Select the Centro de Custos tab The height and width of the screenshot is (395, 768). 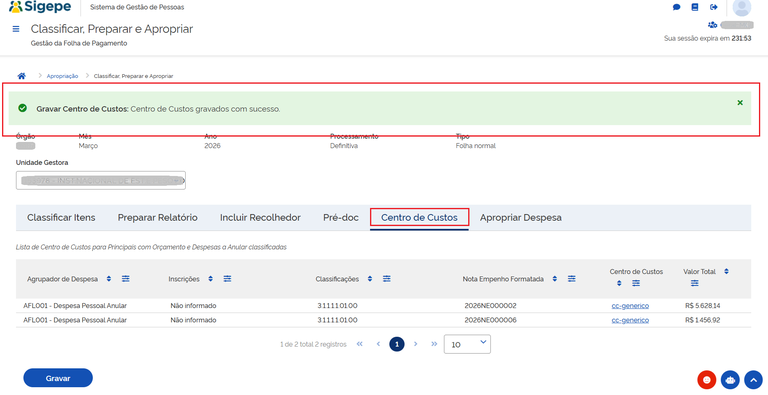coord(419,218)
